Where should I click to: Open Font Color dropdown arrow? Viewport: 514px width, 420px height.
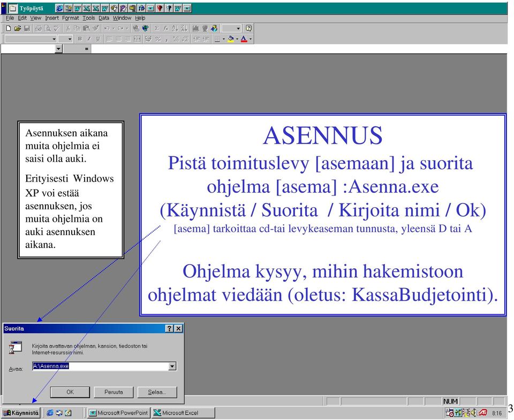point(251,39)
